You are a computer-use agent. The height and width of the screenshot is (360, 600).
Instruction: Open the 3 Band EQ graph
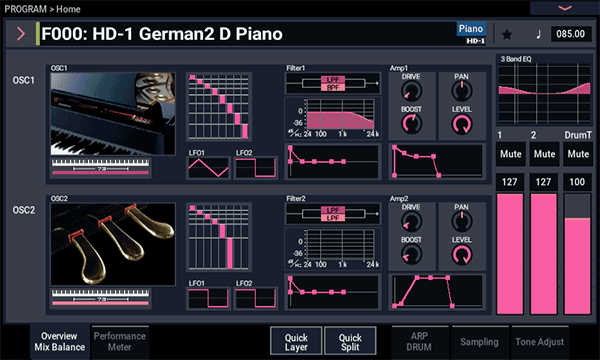click(x=544, y=93)
